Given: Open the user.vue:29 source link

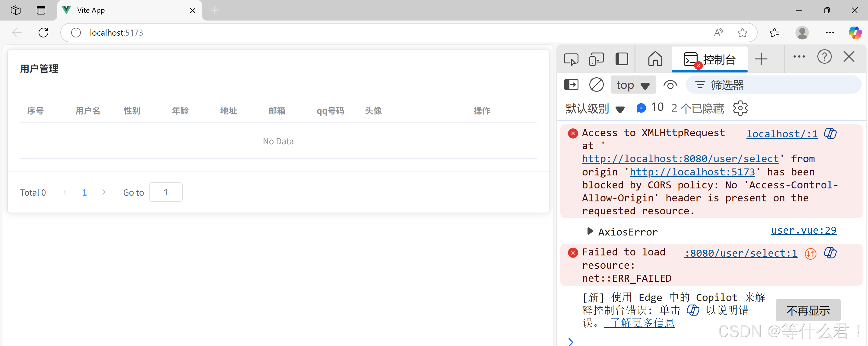Looking at the screenshot, I should point(803,230).
